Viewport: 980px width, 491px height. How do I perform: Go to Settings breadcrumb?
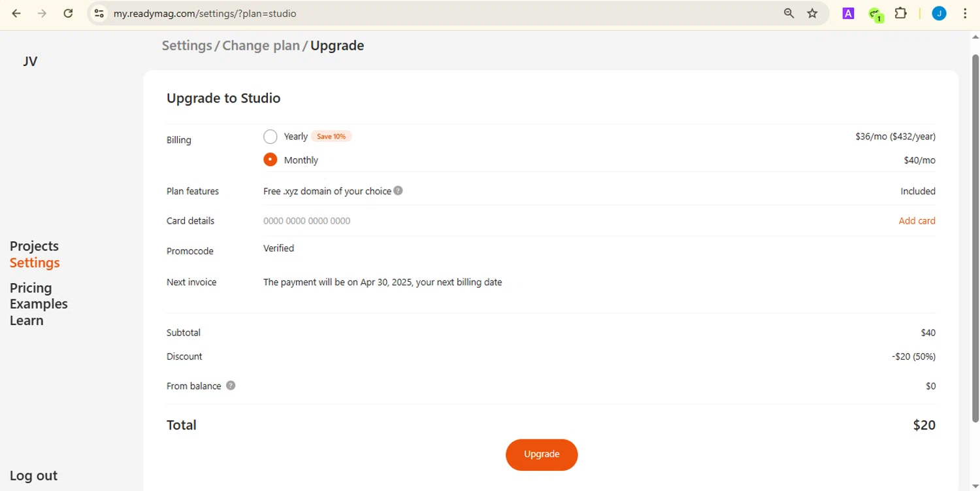[187, 46]
